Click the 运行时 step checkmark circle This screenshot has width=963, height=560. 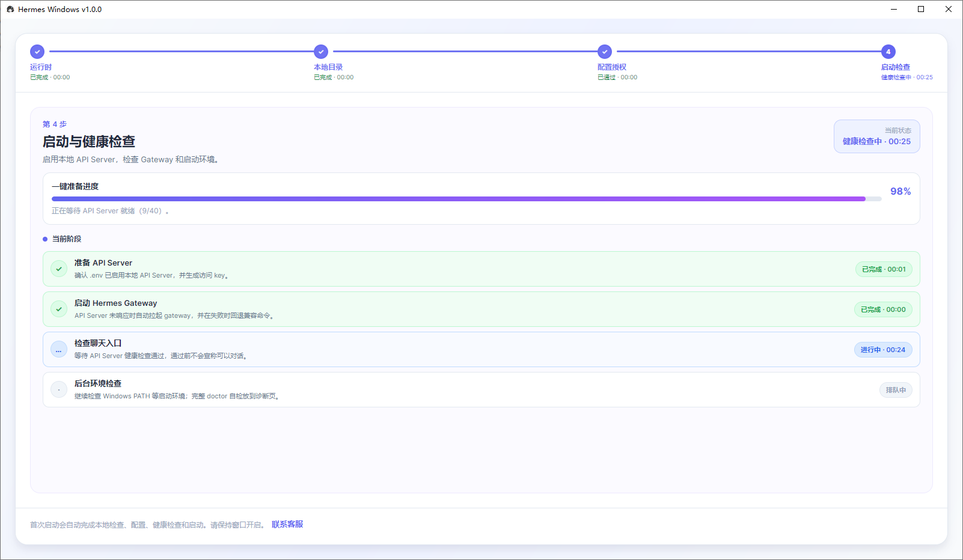tap(37, 52)
